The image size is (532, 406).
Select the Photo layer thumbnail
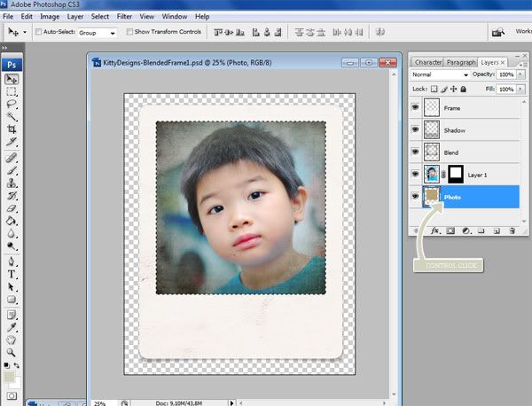432,196
